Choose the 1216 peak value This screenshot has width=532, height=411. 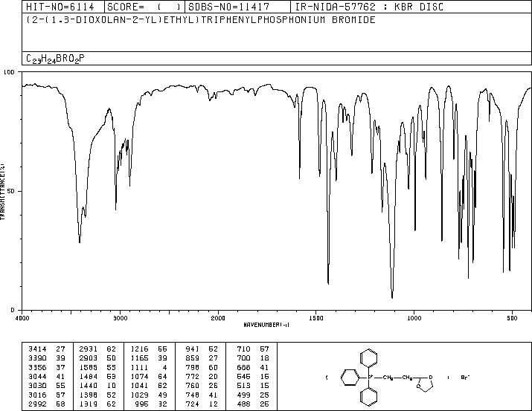[x=140, y=349]
